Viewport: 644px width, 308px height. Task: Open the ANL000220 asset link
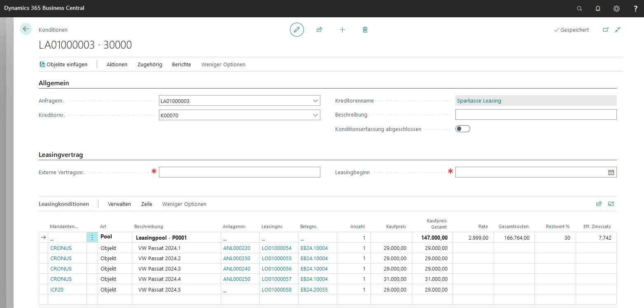click(236, 248)
